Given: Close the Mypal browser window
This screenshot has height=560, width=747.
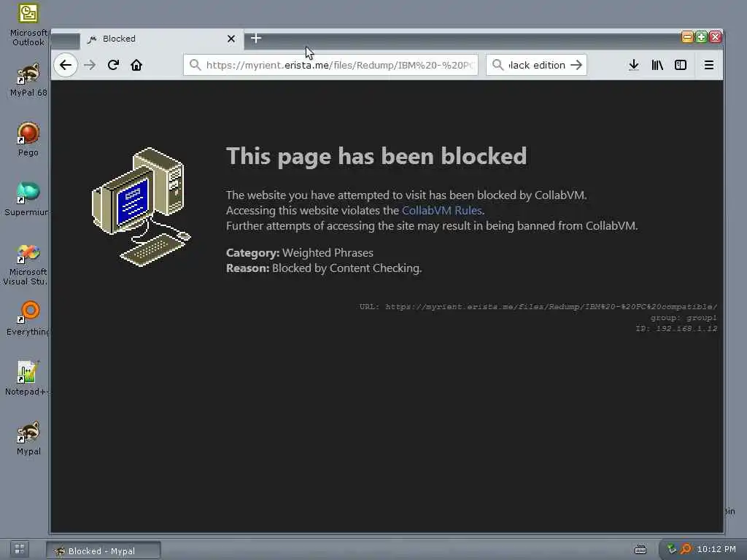Looking at the screenshot, I should click(715, 37).
